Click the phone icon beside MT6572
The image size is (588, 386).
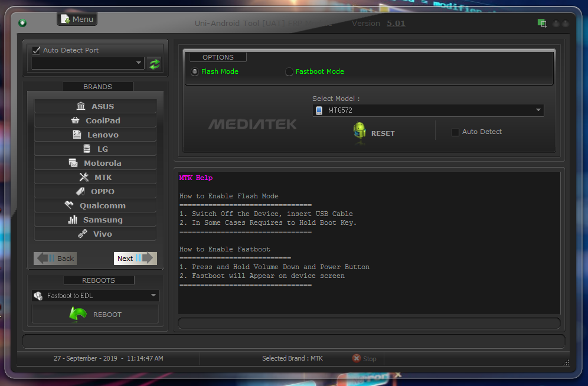point(319,110)
